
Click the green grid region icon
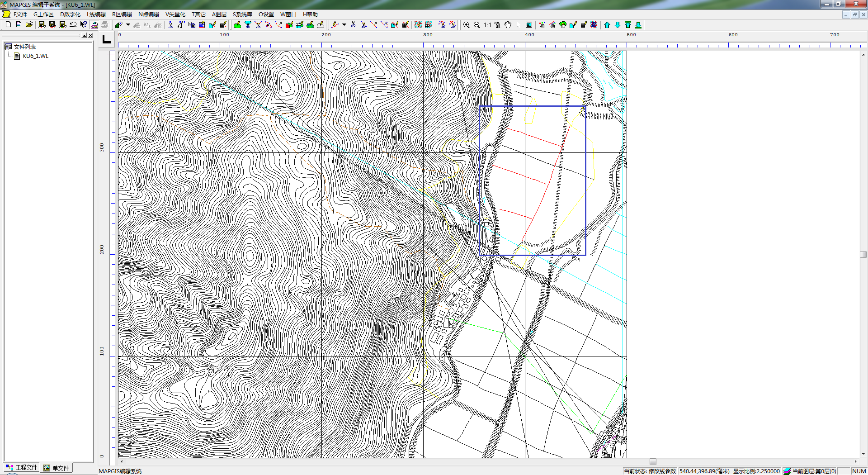point(300,25)
